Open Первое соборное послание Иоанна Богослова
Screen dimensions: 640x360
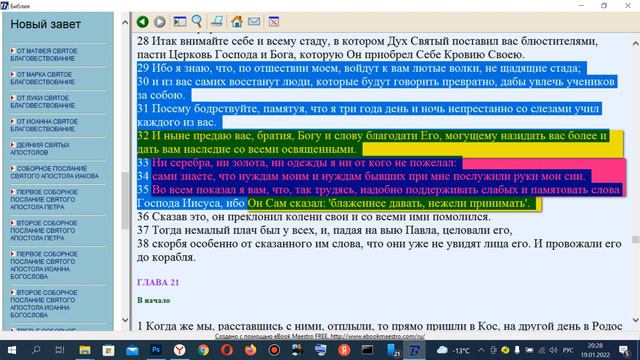[x=44, y=265]
